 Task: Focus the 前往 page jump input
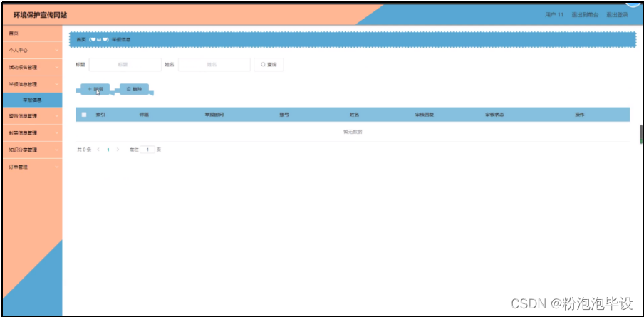tap(147, 150)
